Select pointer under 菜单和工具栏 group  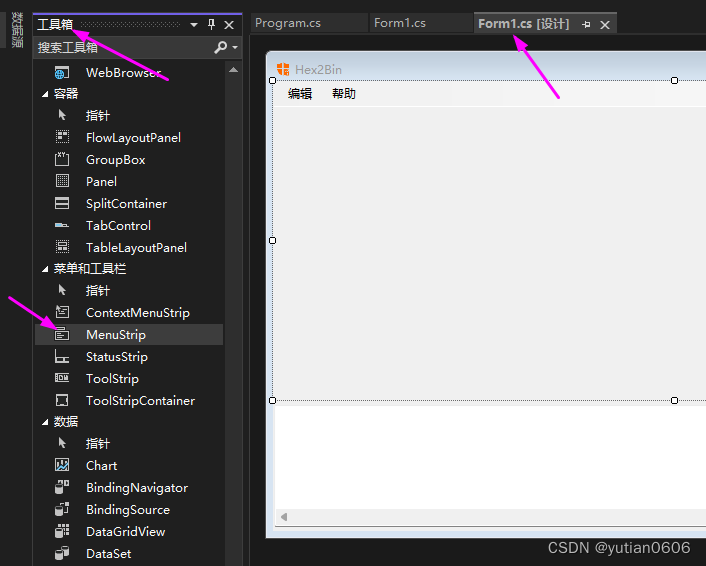click(x=62, y=290)
